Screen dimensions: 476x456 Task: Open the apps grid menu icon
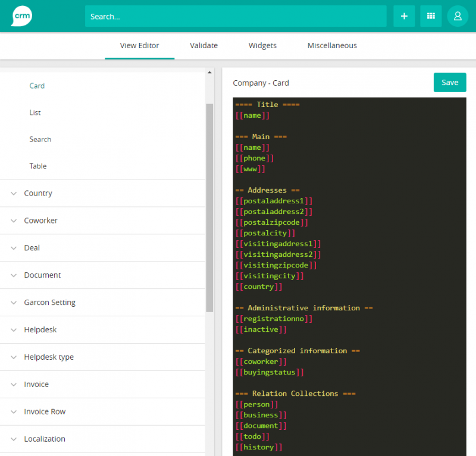pyautogui.click(x=431, y=16)
